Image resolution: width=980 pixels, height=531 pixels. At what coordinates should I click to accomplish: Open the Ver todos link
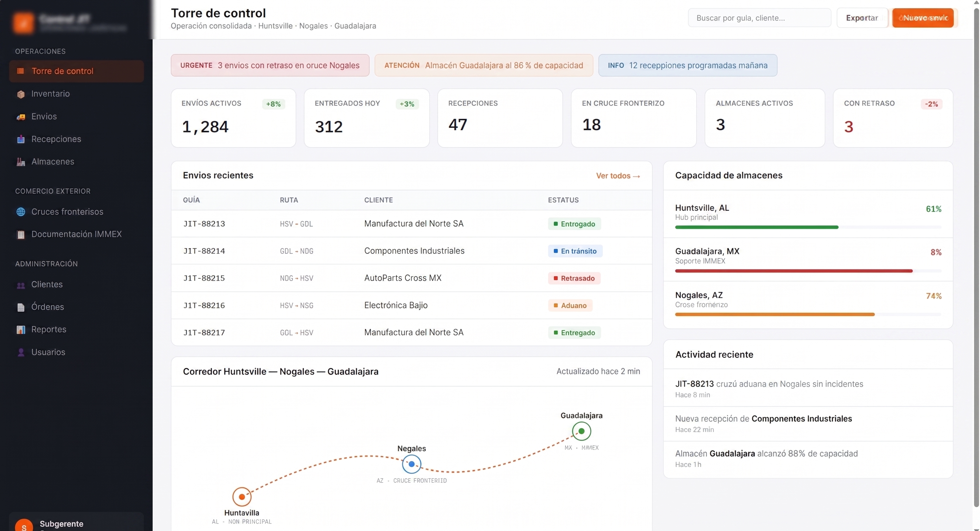pos(618,176)
